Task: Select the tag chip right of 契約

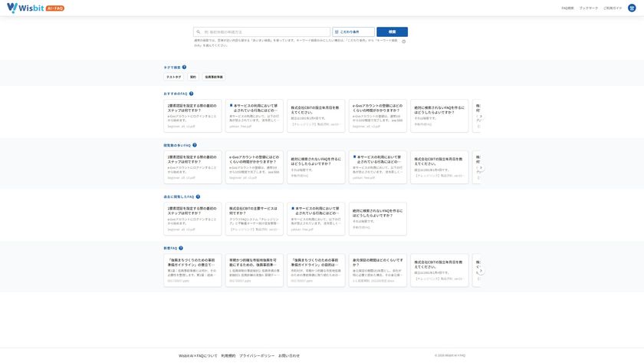Action: click(x=214, y=77)
